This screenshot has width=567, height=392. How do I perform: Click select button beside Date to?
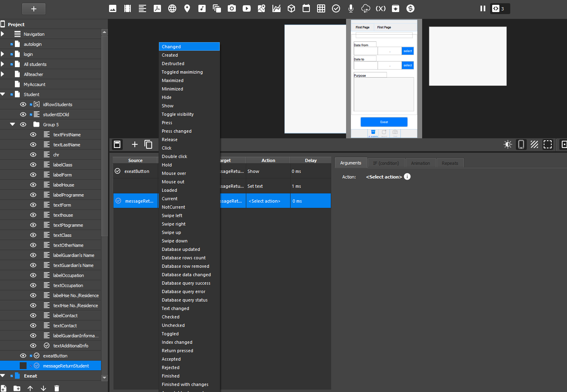(408, 65)
